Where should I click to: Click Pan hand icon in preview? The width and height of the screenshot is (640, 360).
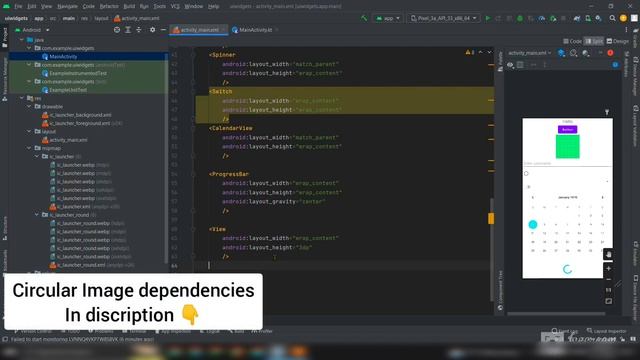[609, 254]
